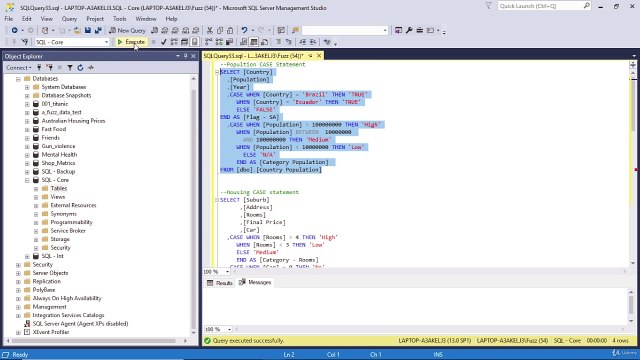Screen dimensions: 640x360
Task: Click Object Explorer filter funnel icon
Action: coord(70,68)
